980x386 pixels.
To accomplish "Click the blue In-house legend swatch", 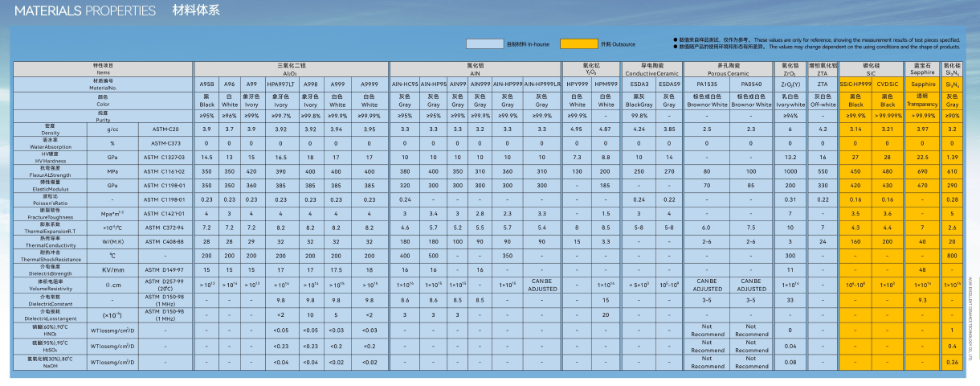I will (x=484, y=44).
